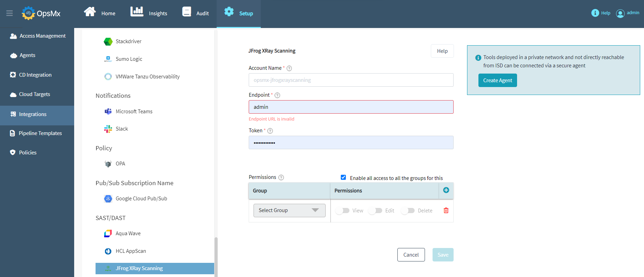644x277 pixels.
Task: Toggle the View permission switch
Action: [343, 211]
